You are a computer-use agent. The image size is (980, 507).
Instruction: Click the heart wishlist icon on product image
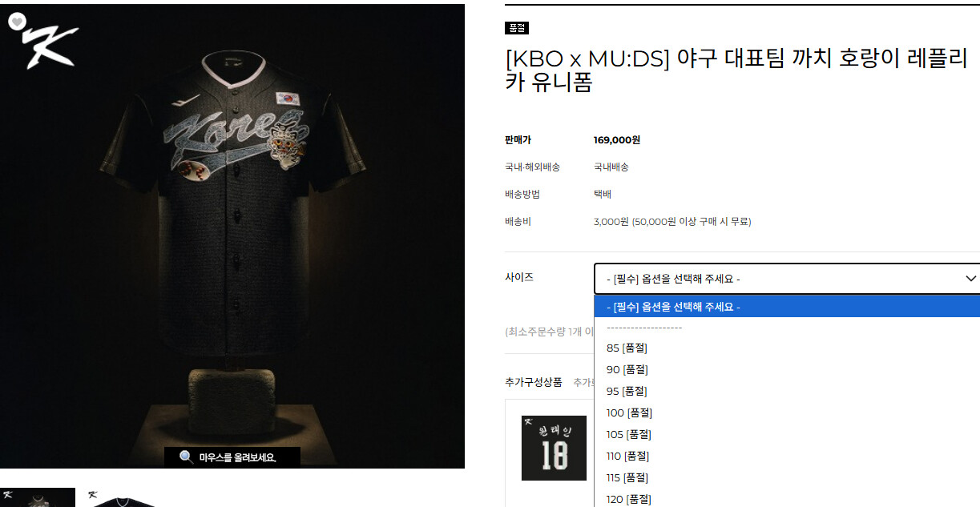(18, 22)
